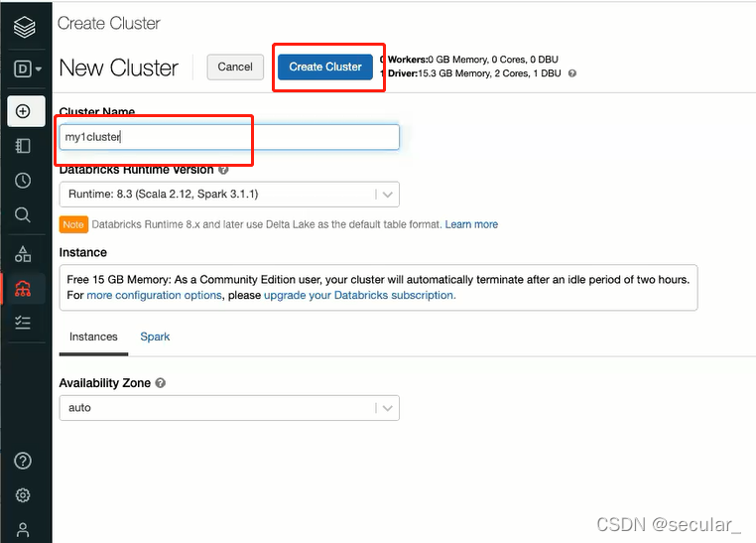Switch to the Spark tab
Viewport: 756px width, 543px height.
155,337
